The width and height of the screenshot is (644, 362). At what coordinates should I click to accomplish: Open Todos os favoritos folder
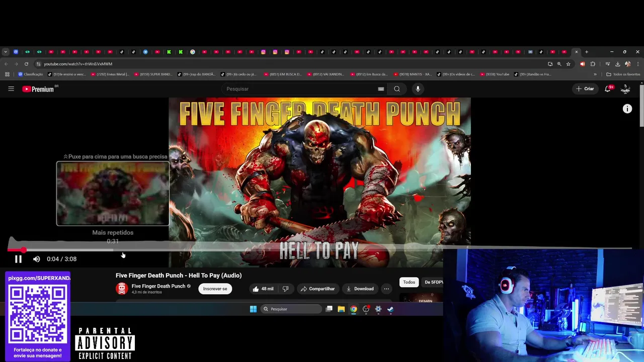click(x=623, y=74)
